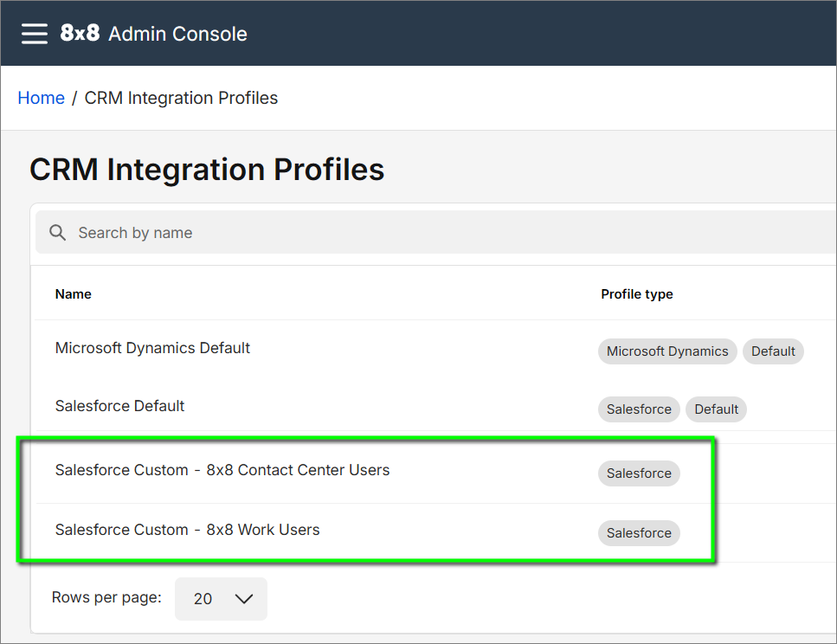Image resolution: width=837 pixels, height=644 pixels.
Task: Click Salesforce tag for Work Users row
Action: click(x=639, y=533)
